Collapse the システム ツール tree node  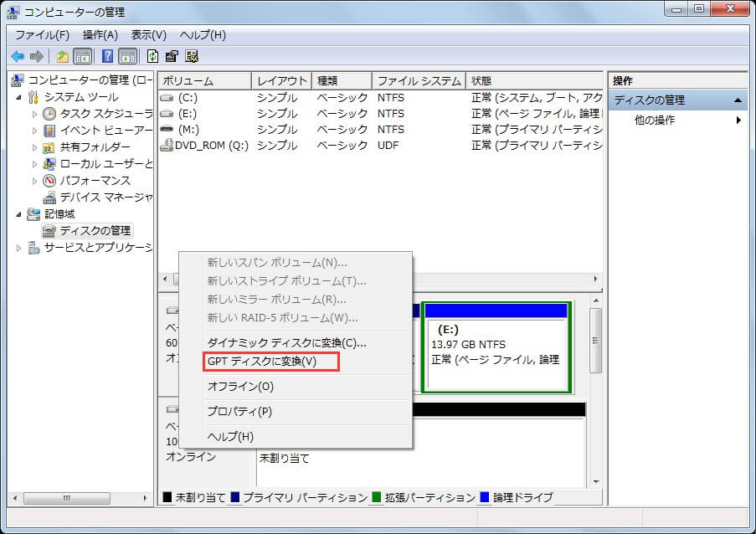20,96
